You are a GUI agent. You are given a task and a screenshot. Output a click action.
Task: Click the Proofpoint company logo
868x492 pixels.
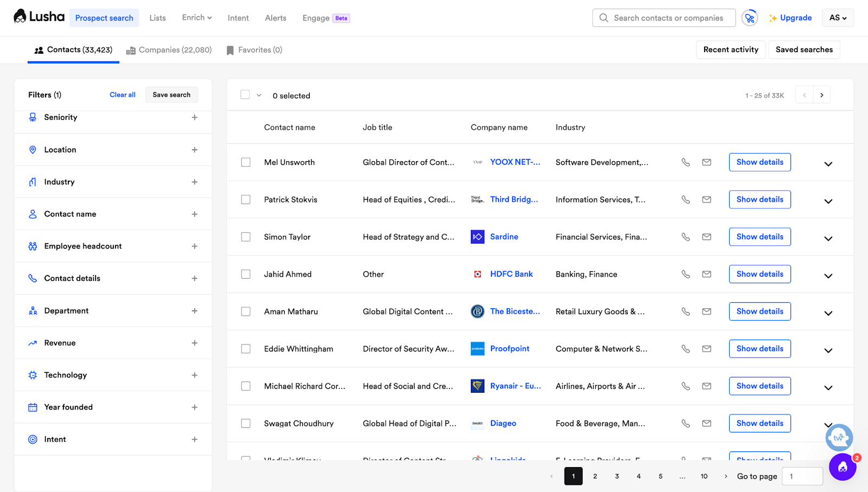[477, 349]
